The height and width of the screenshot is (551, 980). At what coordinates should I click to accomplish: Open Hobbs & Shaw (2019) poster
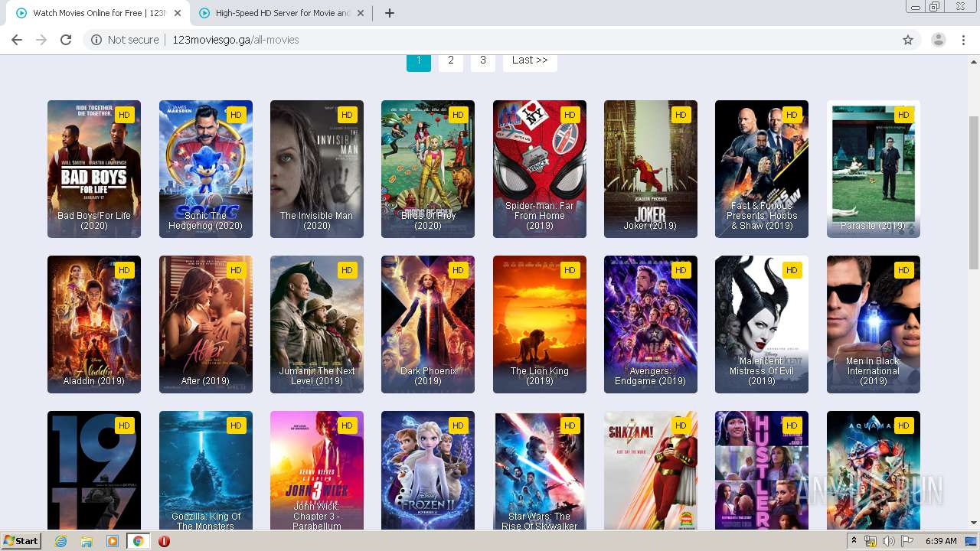(762, 169)
